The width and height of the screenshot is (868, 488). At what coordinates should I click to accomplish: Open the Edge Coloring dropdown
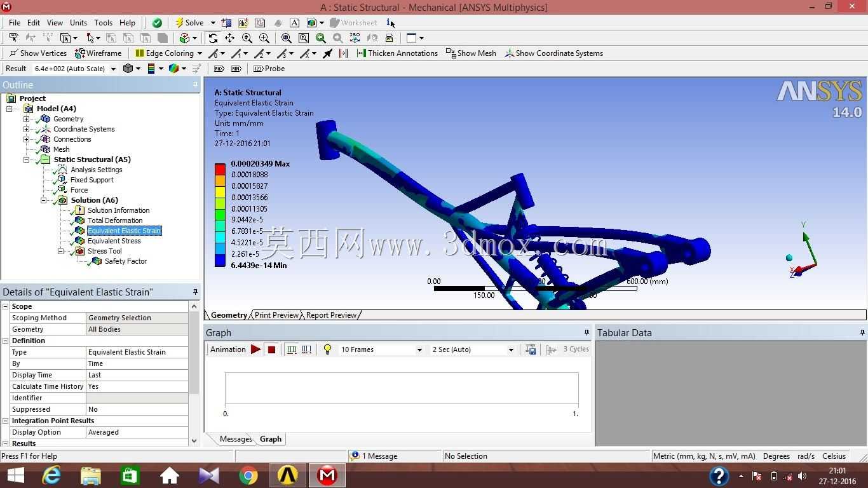pos(200,53)
